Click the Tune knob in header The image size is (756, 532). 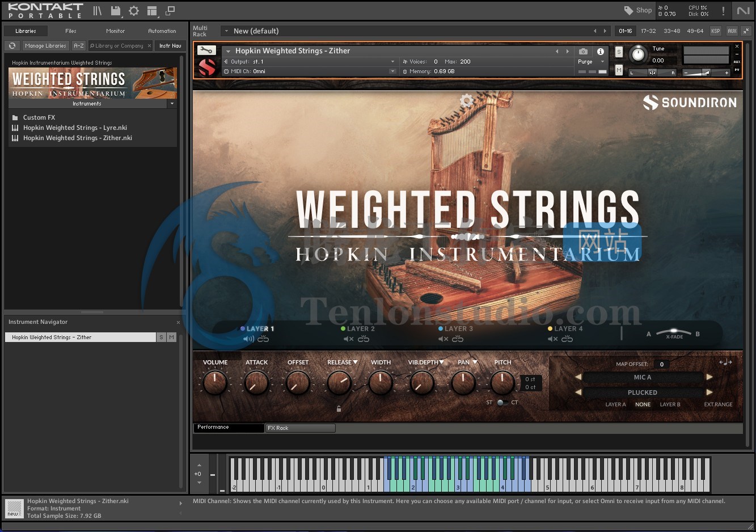[638, 54]
